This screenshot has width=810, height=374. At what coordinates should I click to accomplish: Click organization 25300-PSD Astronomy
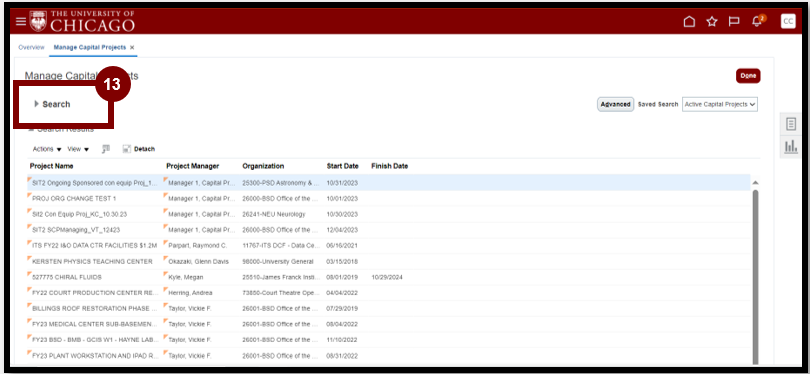click(281, 183)
